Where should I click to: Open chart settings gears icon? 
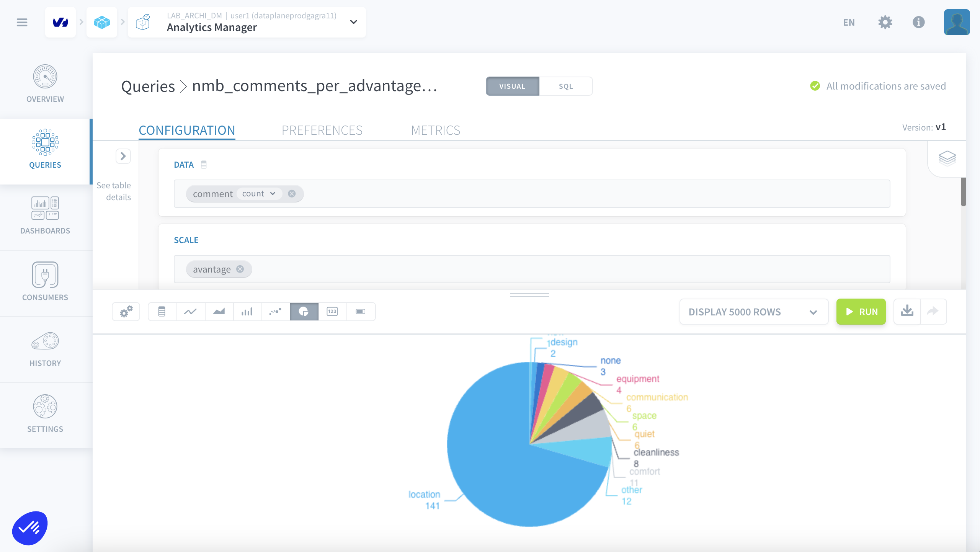pyautogui.click(x=126, y=312)
